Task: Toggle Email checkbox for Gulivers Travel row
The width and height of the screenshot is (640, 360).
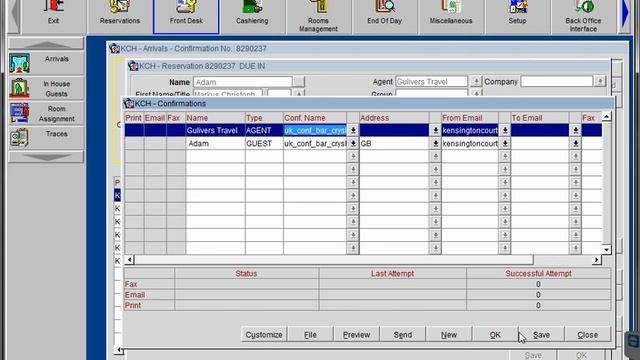Action: pyautogui.click(x=155, y=131)
